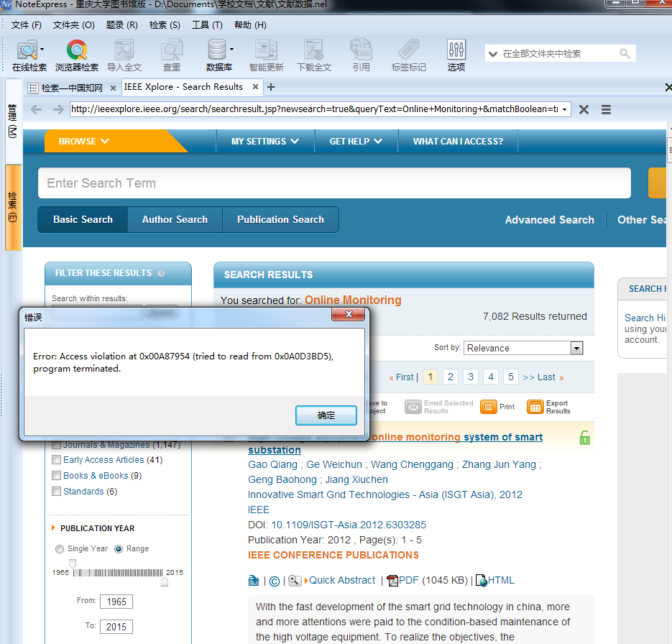672x644 pixels.
Task: Click Email Selected Results icon
Action: coord(413,407)
